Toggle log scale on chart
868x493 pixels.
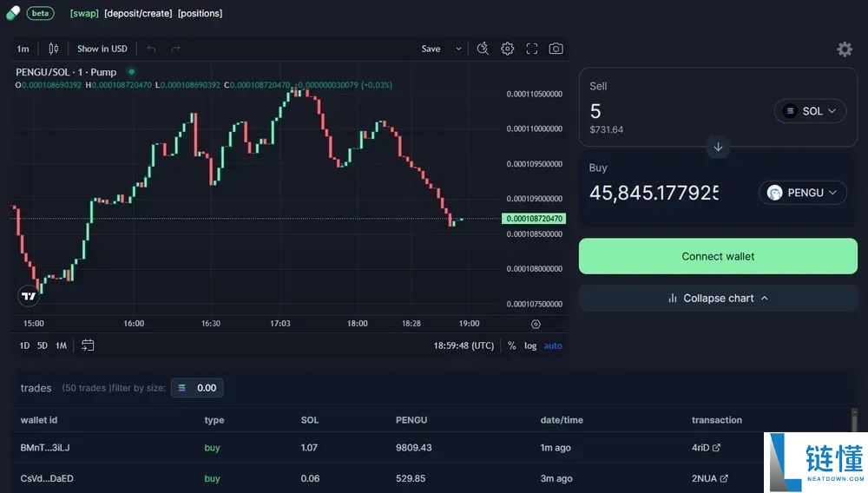pos(530,345)
